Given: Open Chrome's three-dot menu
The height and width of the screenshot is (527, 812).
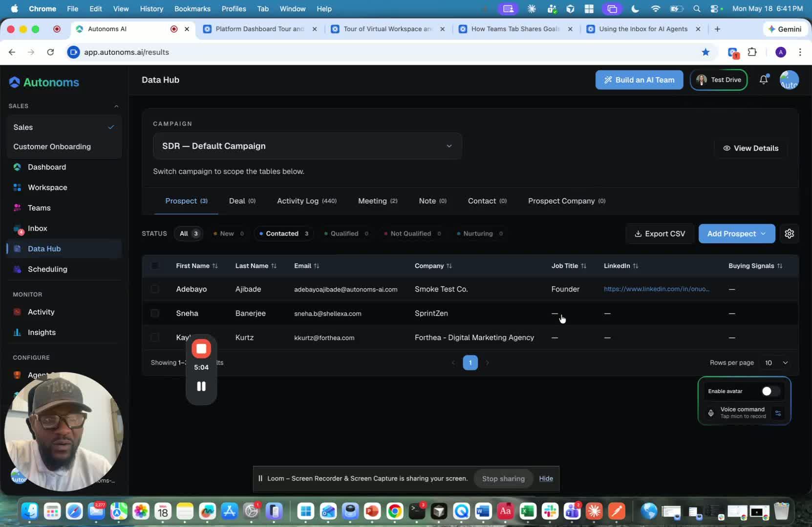Looking at the screenshot, I should pos(800,52).
